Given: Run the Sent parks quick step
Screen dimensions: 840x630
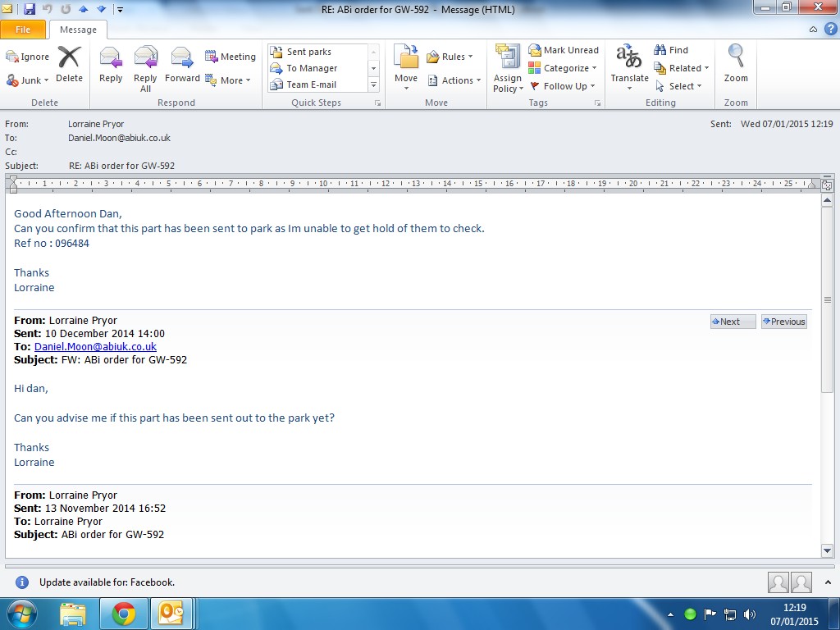Looking at the screenshot, I should (317, 52).
